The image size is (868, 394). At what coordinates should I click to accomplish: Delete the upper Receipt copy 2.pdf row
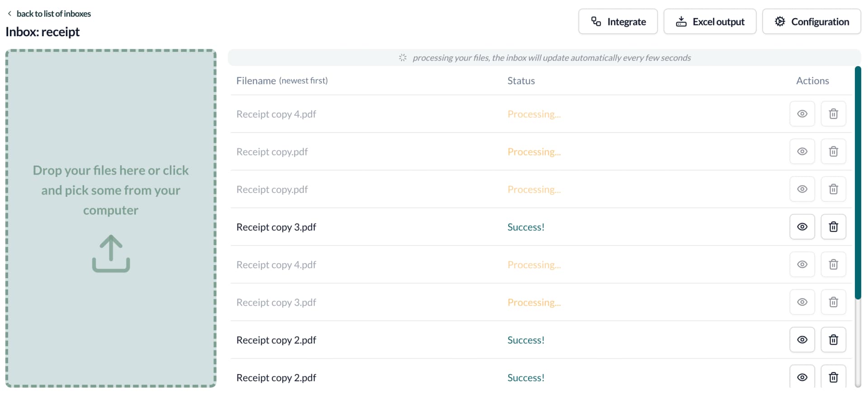pyautogui.click(x=833, y=340)
